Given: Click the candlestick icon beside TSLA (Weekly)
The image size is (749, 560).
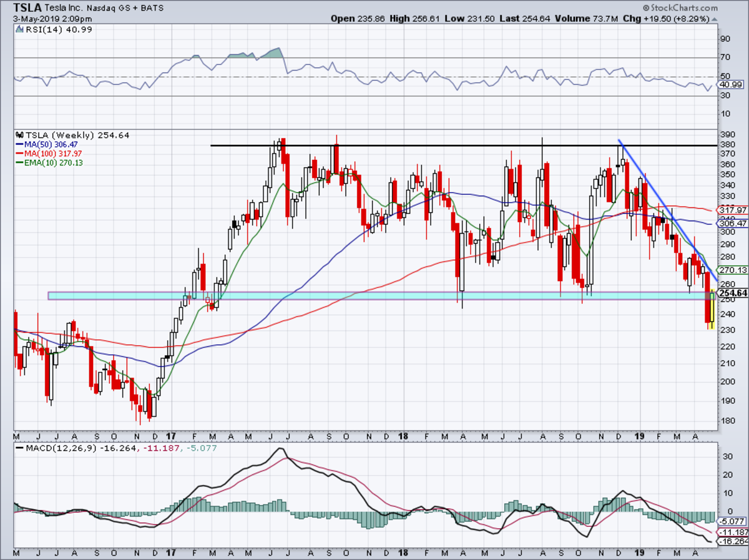Looking at the screenshot, I should (19, 135).
